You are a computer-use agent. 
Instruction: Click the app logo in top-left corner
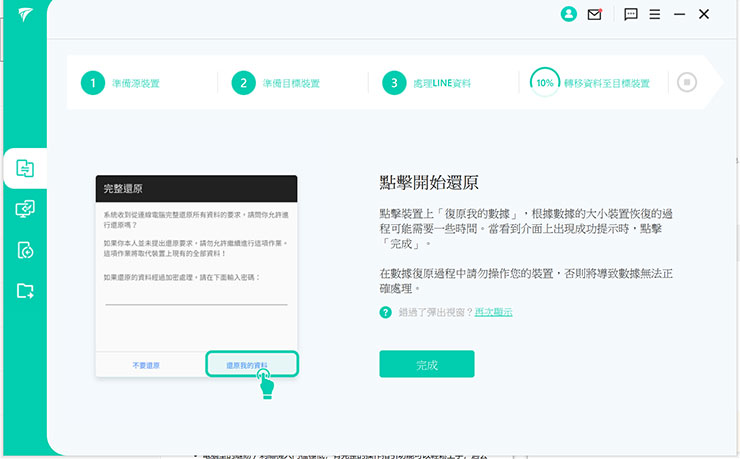tap(24, 18)
